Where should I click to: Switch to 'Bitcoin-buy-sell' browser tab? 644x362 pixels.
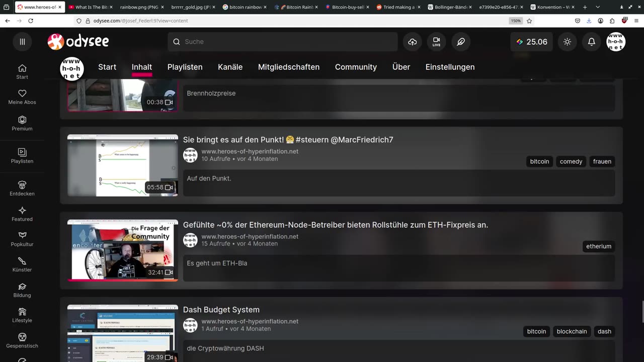point(347,7)
